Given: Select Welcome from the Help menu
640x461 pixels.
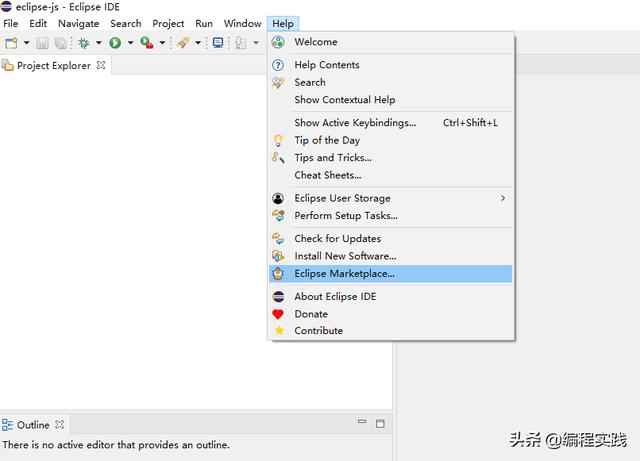Looking at the screenshot, I should click(x=391, y=42).
